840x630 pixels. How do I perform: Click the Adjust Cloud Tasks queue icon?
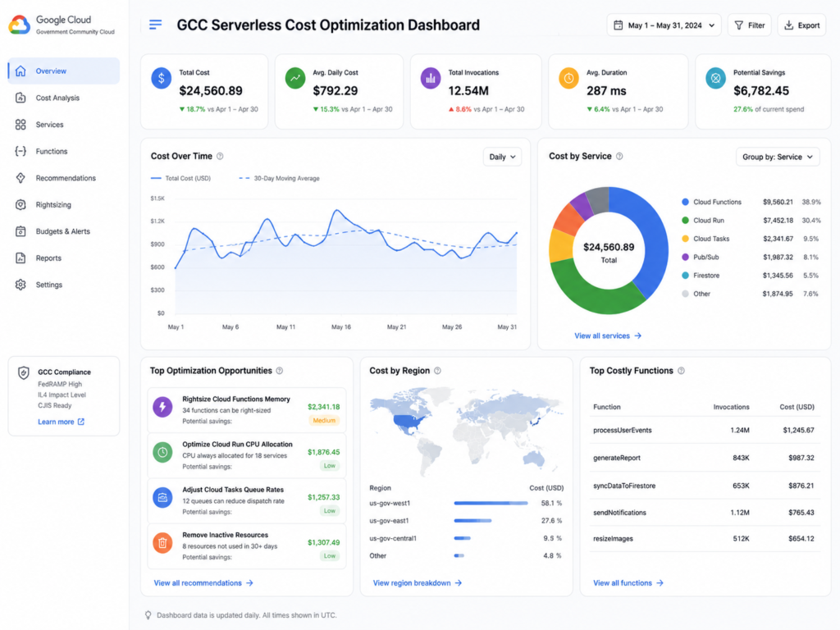click(x=162, y=498)
